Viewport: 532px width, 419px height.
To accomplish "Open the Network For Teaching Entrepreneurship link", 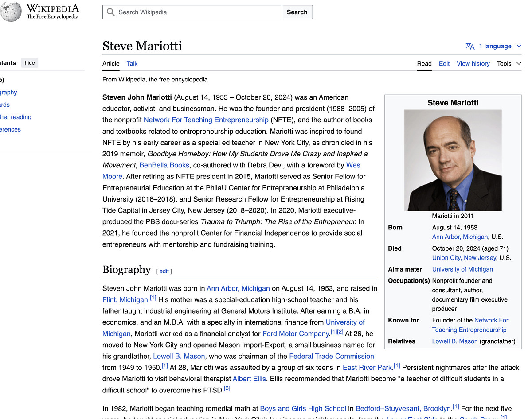I will pos(206,120).
